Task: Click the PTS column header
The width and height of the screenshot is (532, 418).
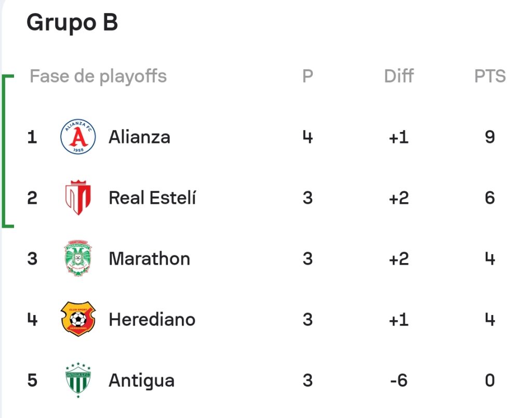Action: [x=490, y=76]
